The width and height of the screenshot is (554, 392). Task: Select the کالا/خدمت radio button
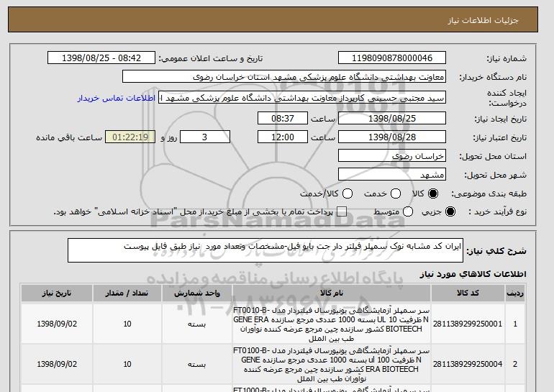[x=348, y=193]
